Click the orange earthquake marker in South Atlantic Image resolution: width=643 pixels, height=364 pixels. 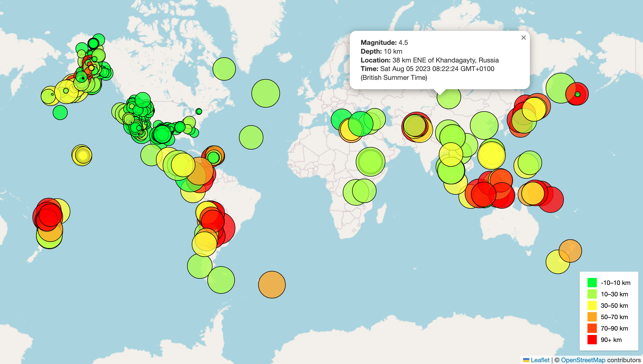272,285
